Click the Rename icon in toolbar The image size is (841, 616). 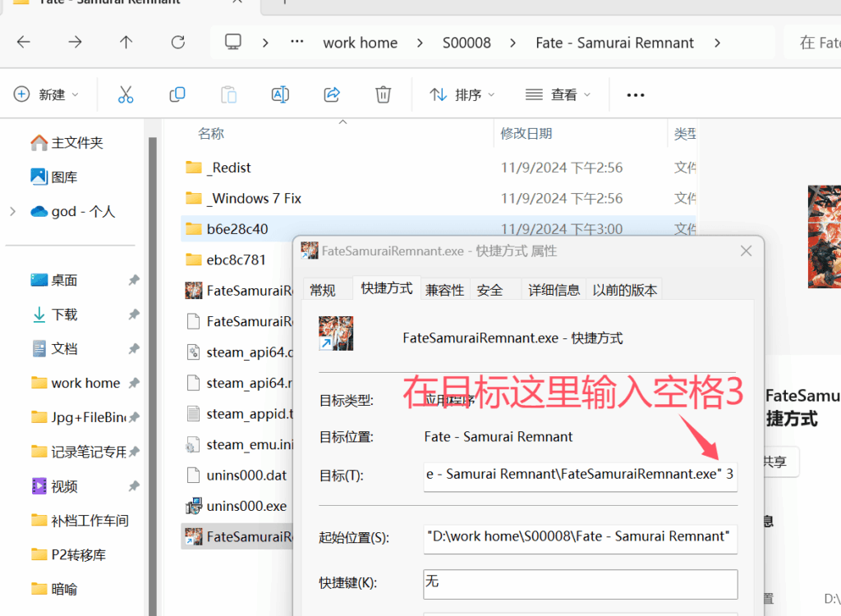pyautogui.click(x=280, y=94)
